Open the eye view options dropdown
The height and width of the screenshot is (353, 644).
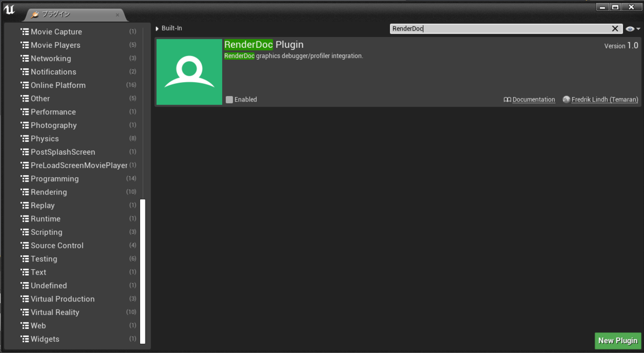pos(633,29)
